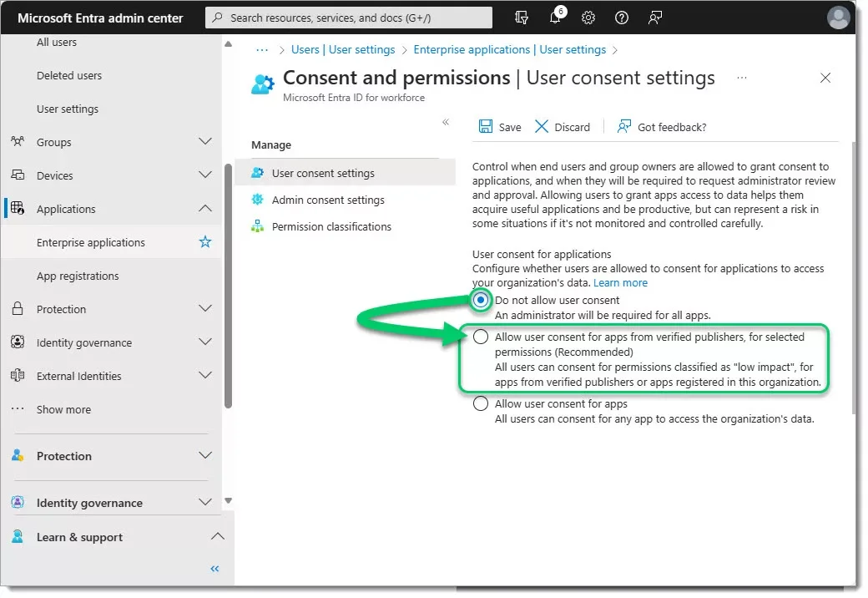Screen dimensions: 868x598
Task: Open Deleted users in sidebar
Action: (69, 75)
